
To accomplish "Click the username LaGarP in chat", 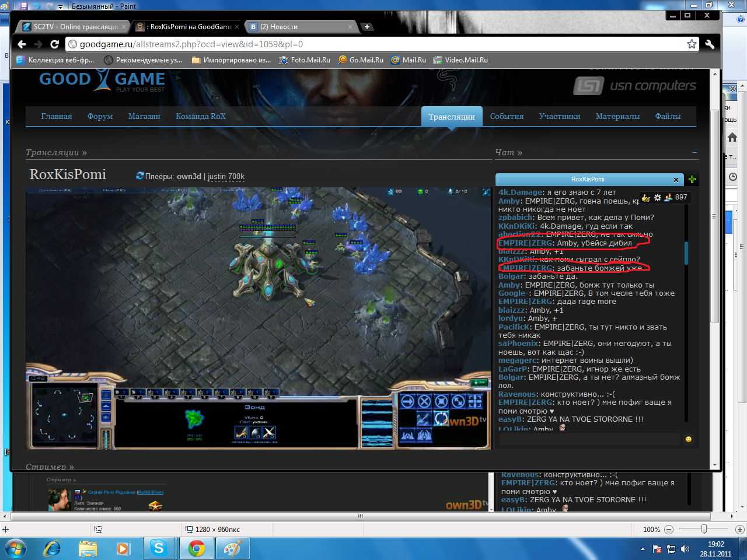I will 513,369.
